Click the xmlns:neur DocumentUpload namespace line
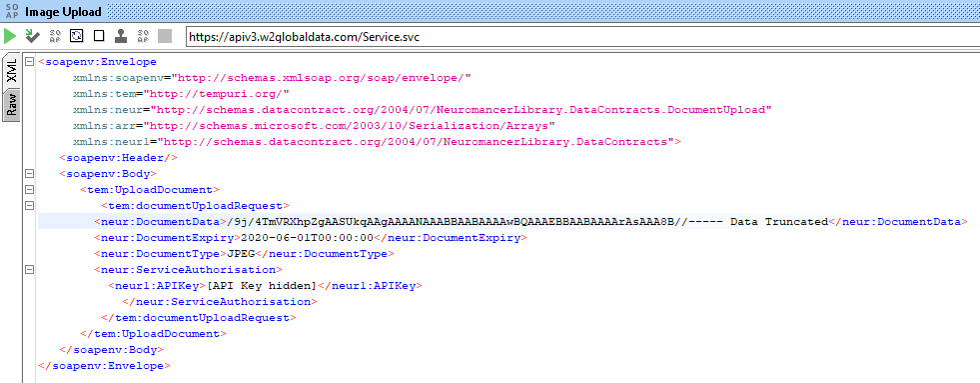 point(423,110)
